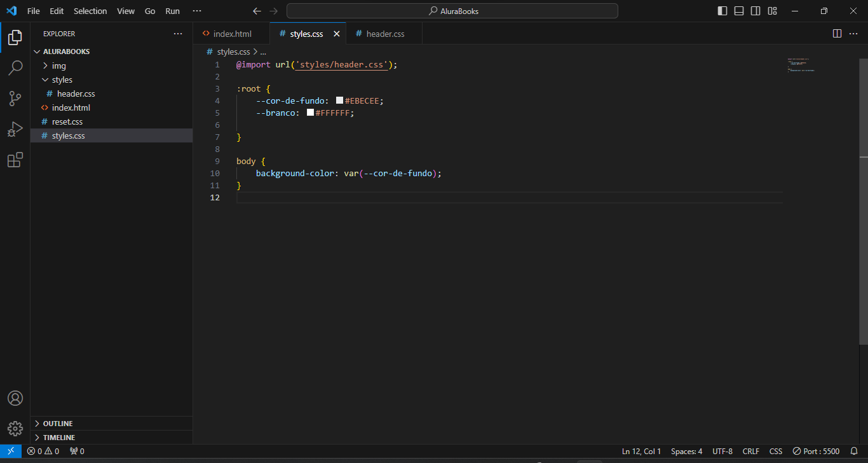Click CRLF end of line setting
The width and height of the screenshot is (868, 463).
750,451
